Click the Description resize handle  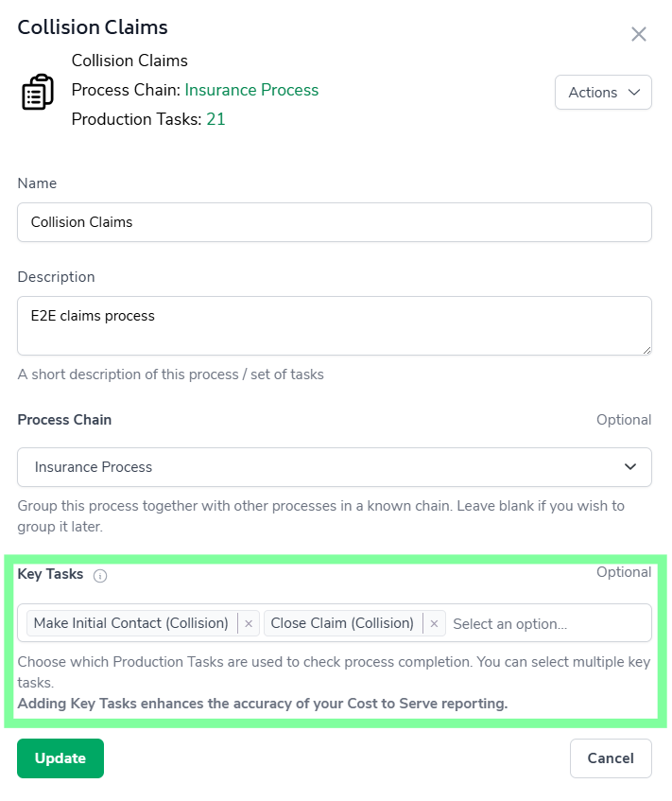click(x=646, y=350)
